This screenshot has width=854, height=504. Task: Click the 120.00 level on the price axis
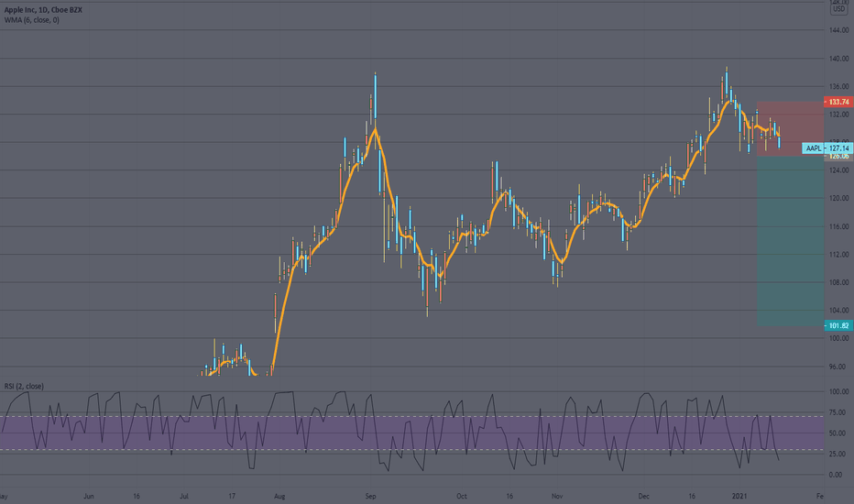pyautogui.click(x=838, y=198)
